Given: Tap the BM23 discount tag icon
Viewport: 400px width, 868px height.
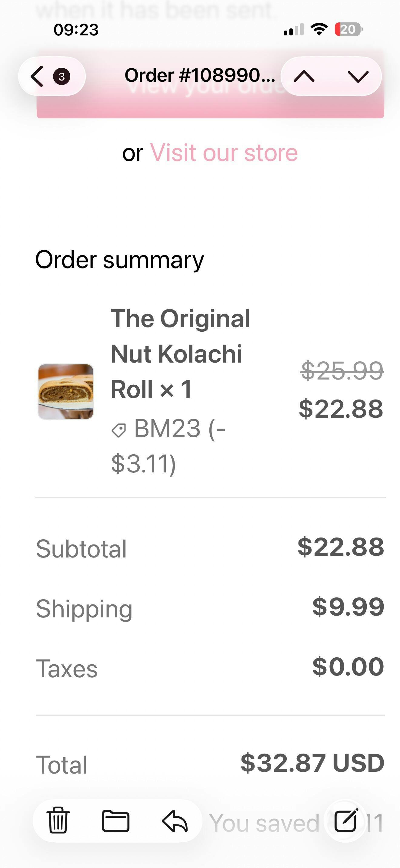Looking at the screenshot, I should click(x=119, y=430).
